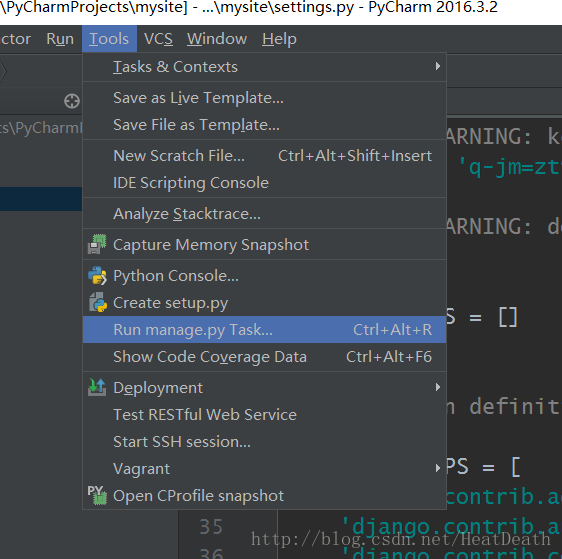Click the Ctrl+Alt+F6 shortcut text
The height and width of the screenshot is (559, 562).
(x=389, y=357)
